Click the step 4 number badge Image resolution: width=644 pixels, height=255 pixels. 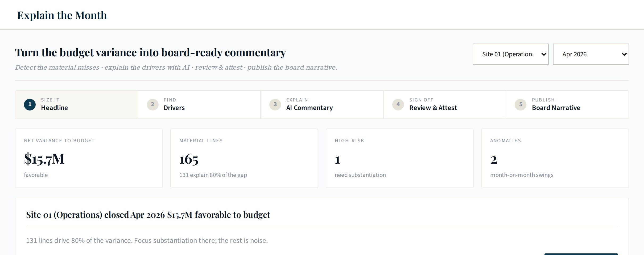click(x=398, y=104)
